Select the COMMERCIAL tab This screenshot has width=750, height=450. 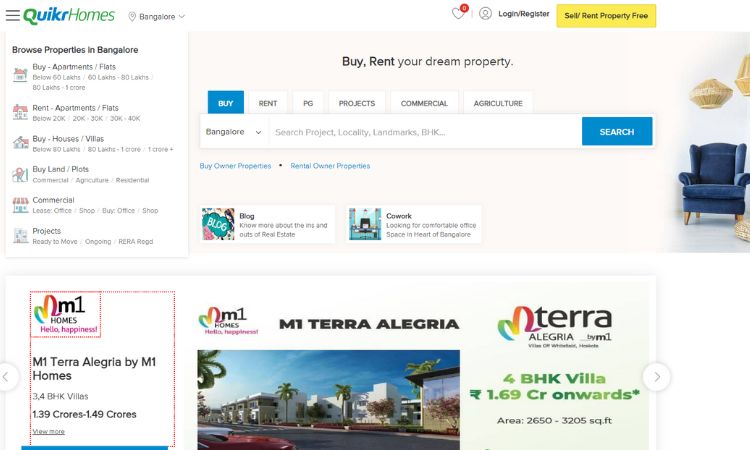point(424,103)
